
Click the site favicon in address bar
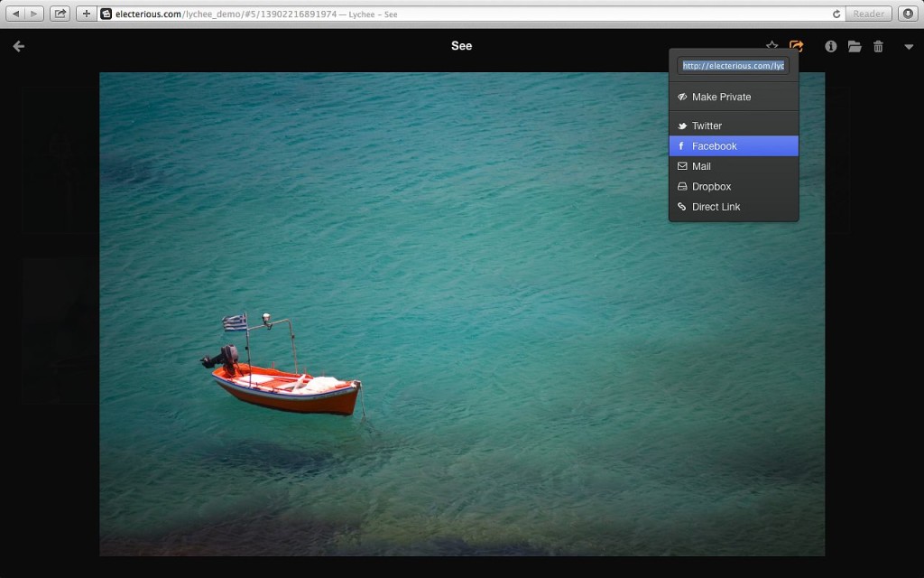pos(106,14)
